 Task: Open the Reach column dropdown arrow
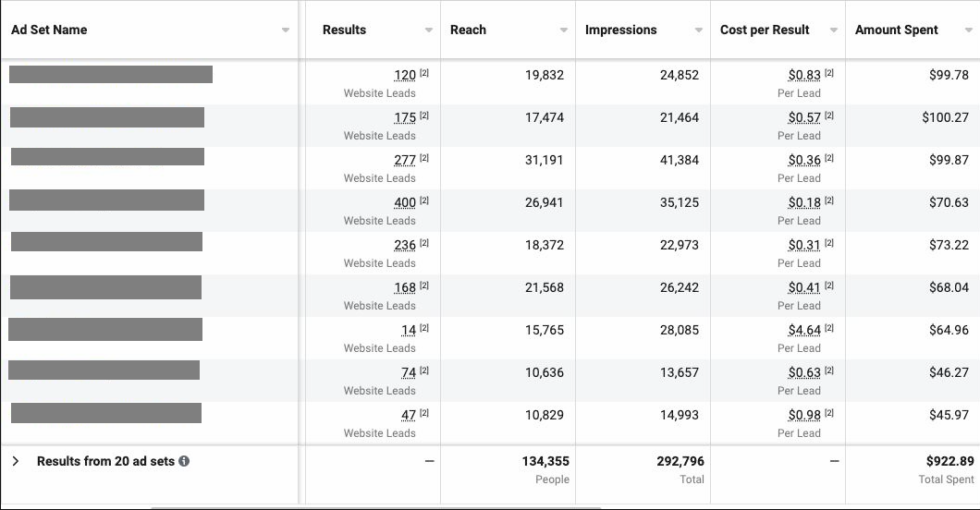[564, 30]
